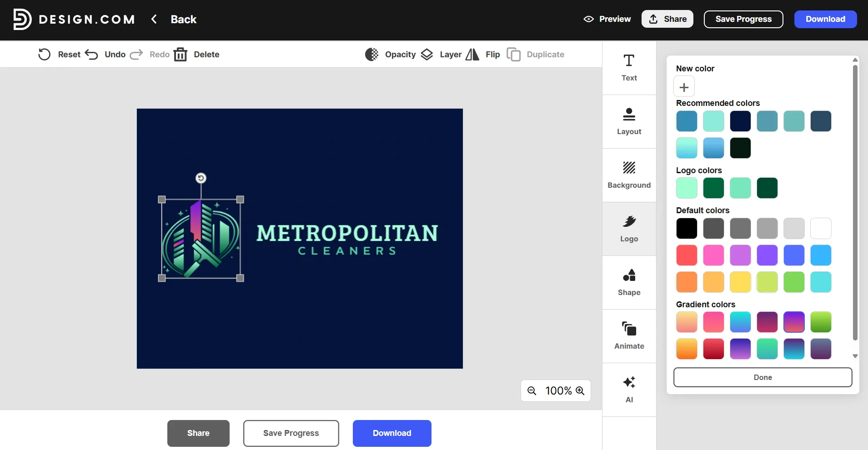Delete the selected element via trash icon
868x450 pixels.
tap(181, 55)
